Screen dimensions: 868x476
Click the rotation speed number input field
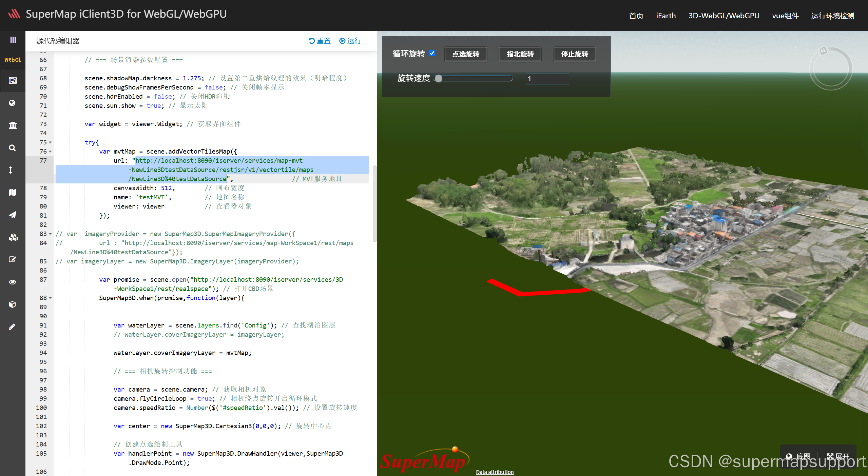point(547,79)
